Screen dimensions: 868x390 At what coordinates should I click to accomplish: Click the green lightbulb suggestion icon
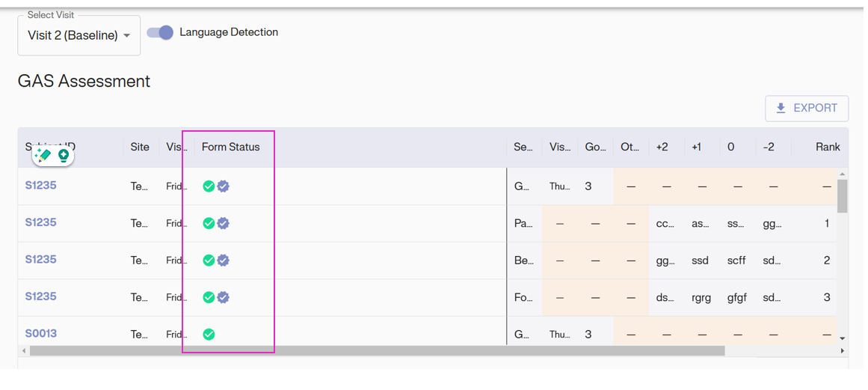64,156
